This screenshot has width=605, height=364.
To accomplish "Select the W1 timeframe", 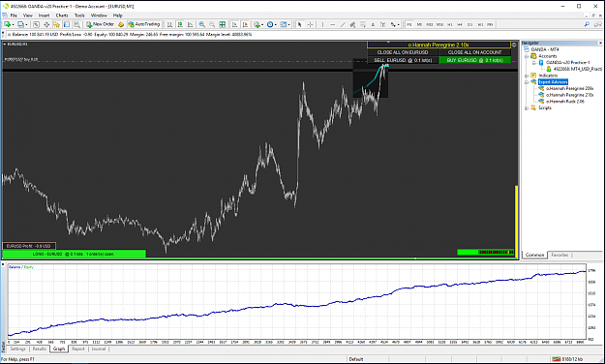I will click(x=480, y=24).
